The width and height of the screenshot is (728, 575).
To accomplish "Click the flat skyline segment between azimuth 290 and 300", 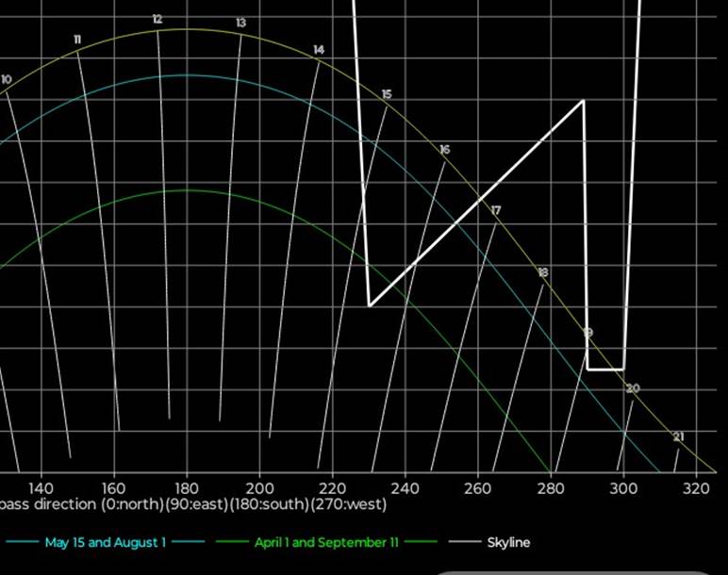I will (x=605, y=370).
